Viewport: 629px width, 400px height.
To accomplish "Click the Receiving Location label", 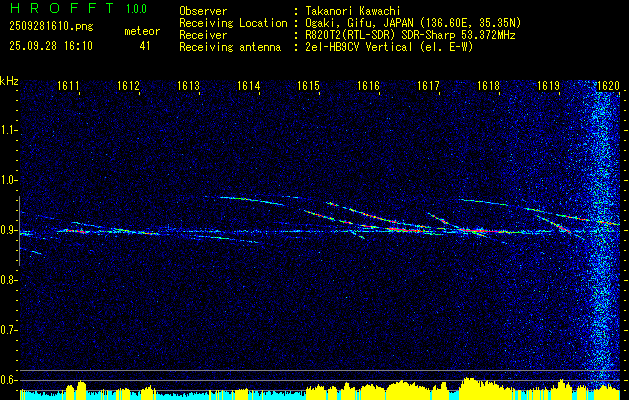I will tap(233, 23).
